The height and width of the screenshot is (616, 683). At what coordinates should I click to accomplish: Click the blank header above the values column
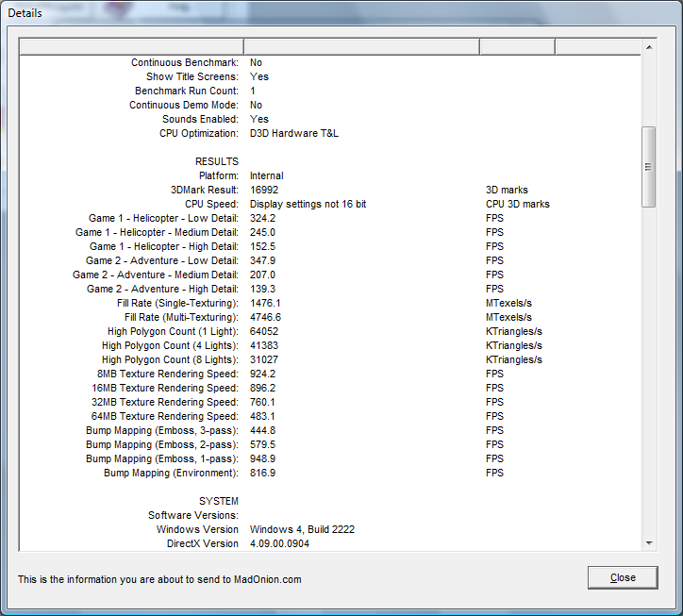point(361,47)
